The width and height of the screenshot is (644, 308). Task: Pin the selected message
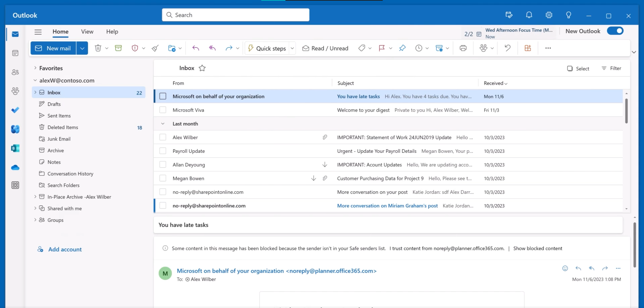coord(402,48)
